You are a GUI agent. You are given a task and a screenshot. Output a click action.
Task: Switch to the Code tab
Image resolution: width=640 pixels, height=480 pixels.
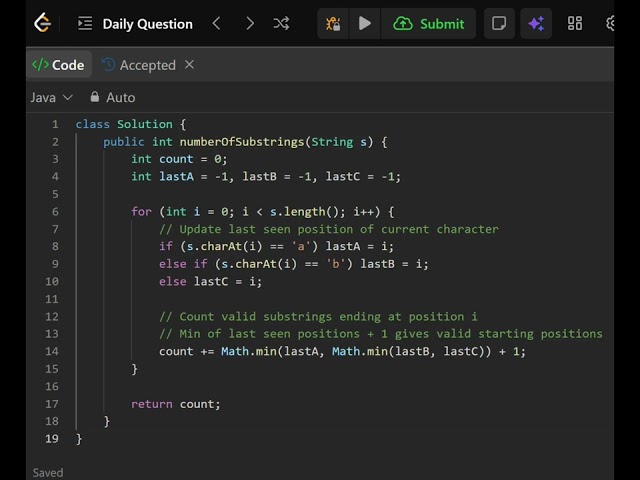click(59, 65)
